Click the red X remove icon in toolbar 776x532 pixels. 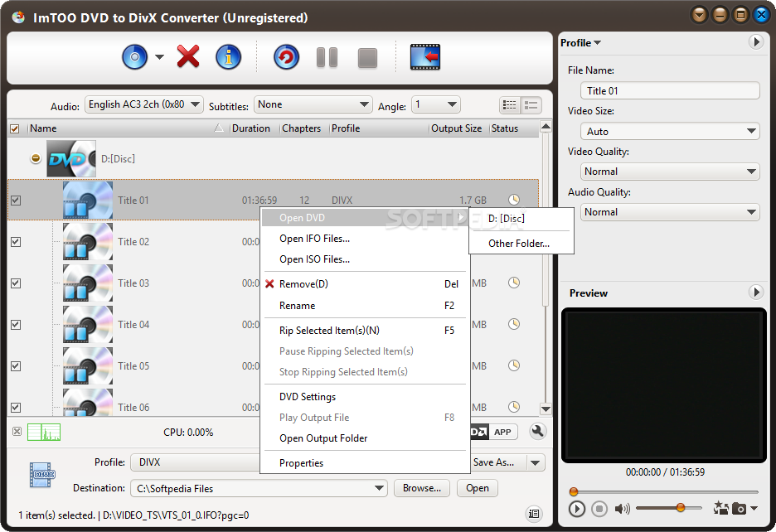tap(188, 56)
